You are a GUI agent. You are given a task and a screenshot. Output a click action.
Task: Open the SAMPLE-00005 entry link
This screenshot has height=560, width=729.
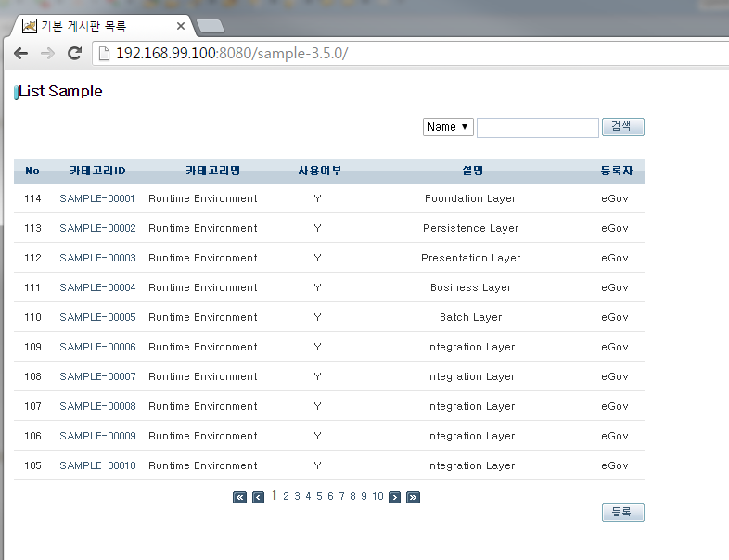click(x=97, y=317)
